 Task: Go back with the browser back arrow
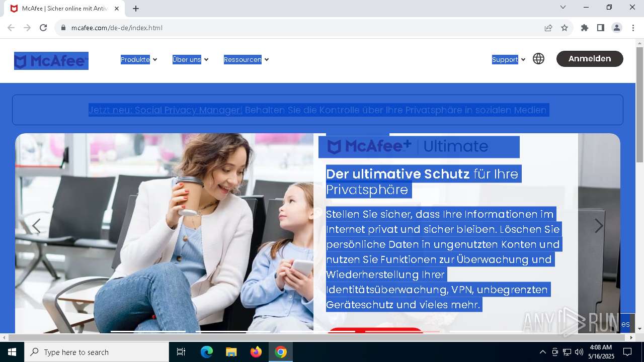point(11,28)
